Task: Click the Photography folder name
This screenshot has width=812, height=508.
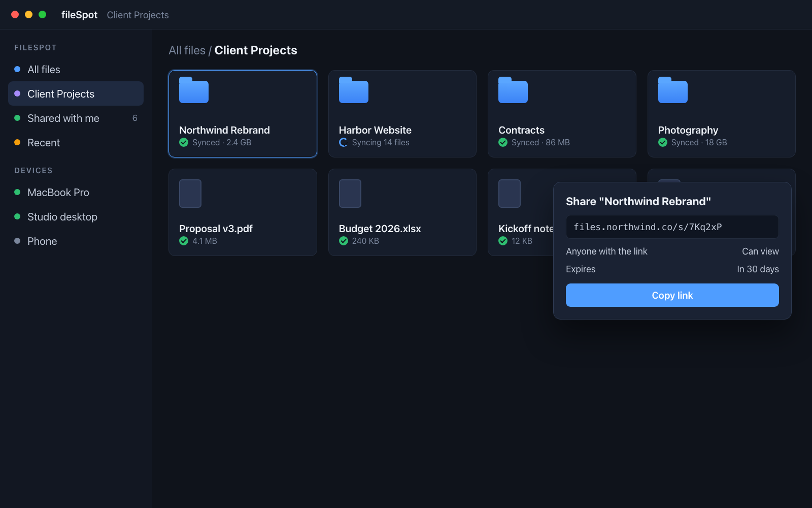Action: (688, 130)
